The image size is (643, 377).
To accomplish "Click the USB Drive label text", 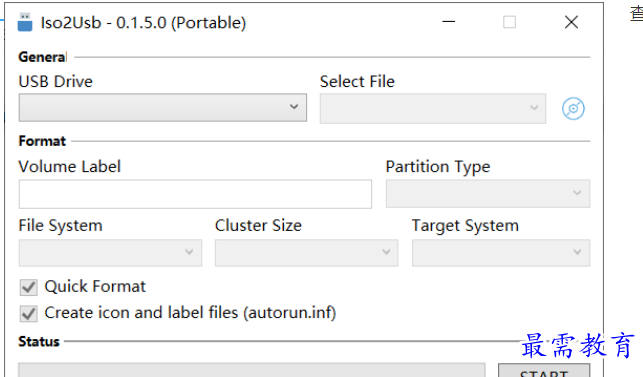I will [56, 81].
